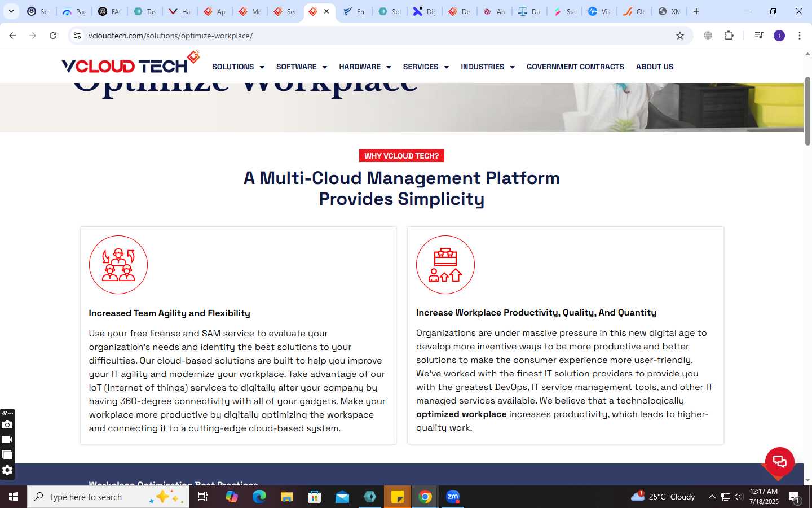Switch to the 'Vis' browser tab

coord(599,11)
